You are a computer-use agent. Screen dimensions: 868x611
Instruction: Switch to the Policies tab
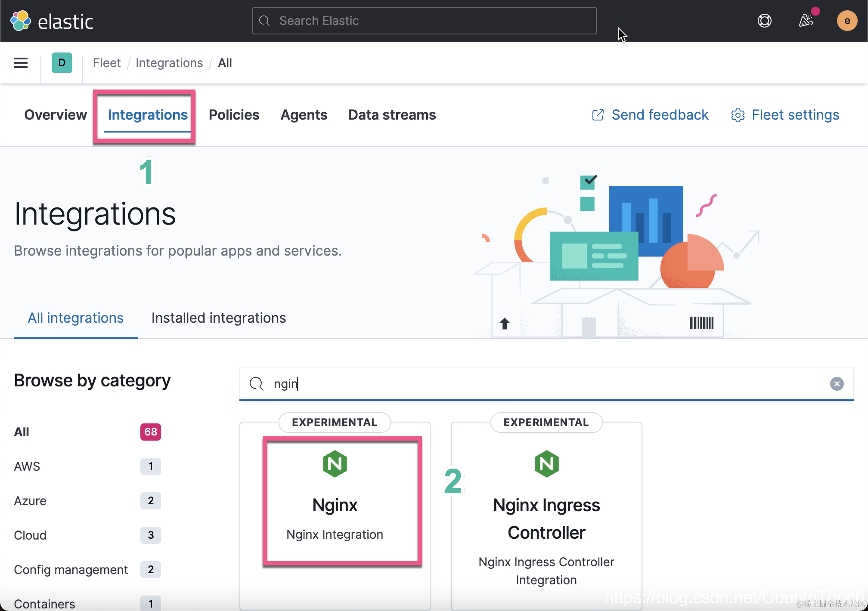coord(234,115)
